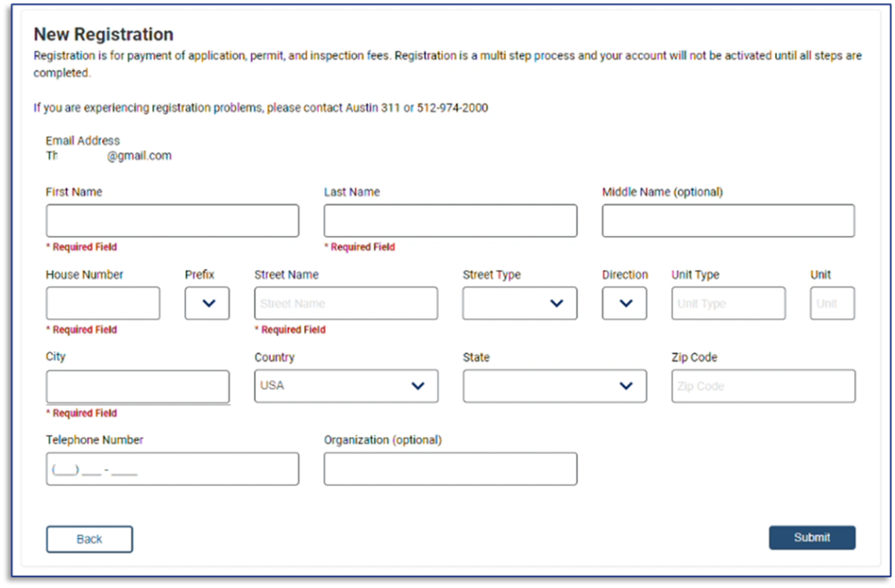This screenshot has width=895, height=588.
Task: Select the Middle Name optional field
Action: click(728, 221)
